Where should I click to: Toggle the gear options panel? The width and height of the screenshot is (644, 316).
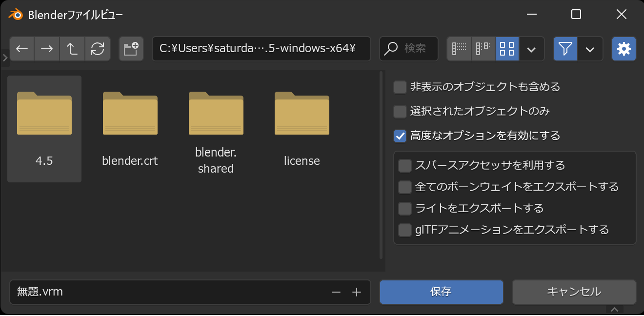click(x=624, y=49)
